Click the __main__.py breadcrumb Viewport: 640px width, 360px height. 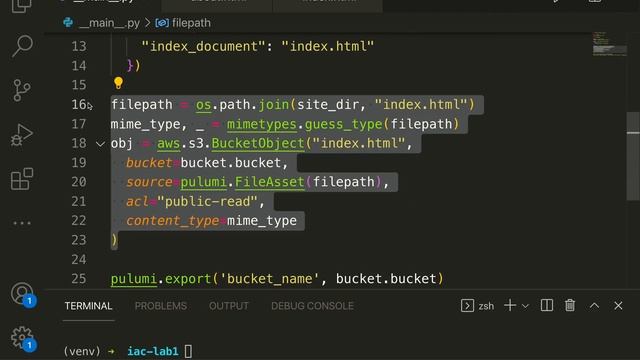[109, 23]
